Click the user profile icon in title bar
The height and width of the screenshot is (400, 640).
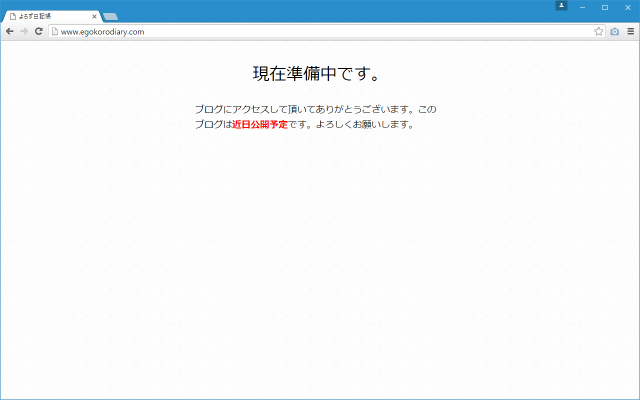coord(561,6)
